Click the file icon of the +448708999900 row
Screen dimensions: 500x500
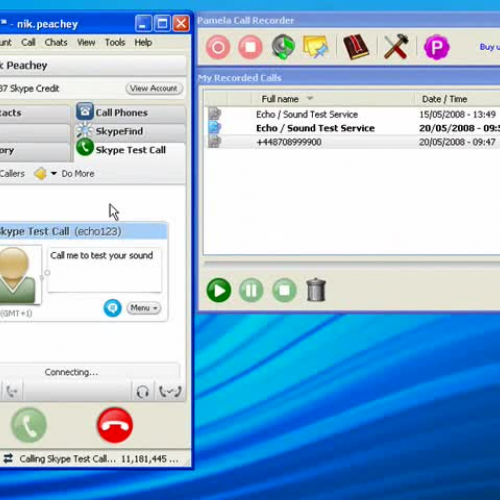pos(215,142)
